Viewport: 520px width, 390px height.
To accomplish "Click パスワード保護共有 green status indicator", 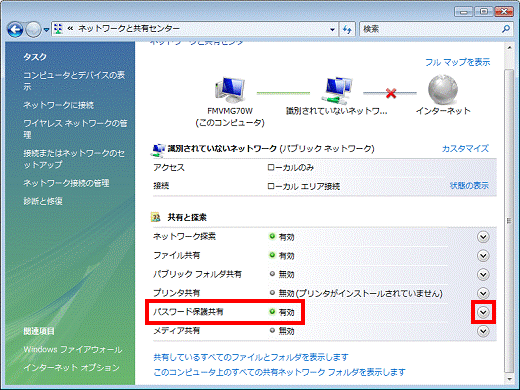I will pos(272,311).
